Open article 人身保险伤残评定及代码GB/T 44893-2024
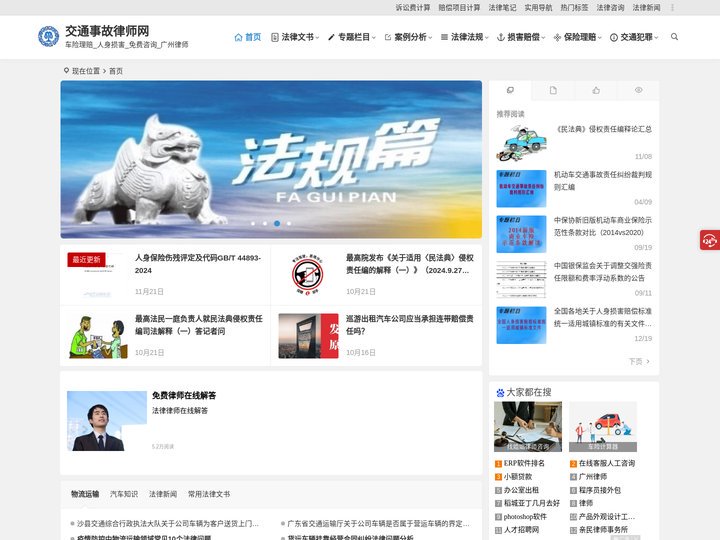720x540 pixels. (198, 264)
